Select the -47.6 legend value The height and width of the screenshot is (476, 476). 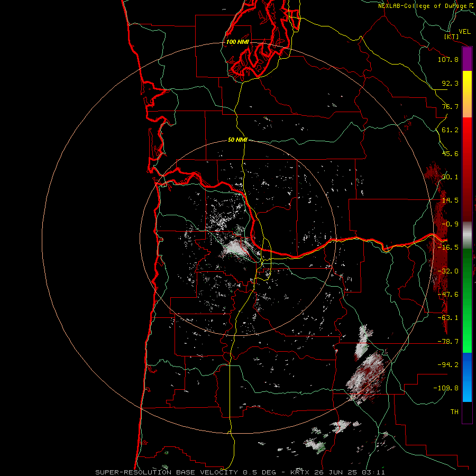(448, 295)
